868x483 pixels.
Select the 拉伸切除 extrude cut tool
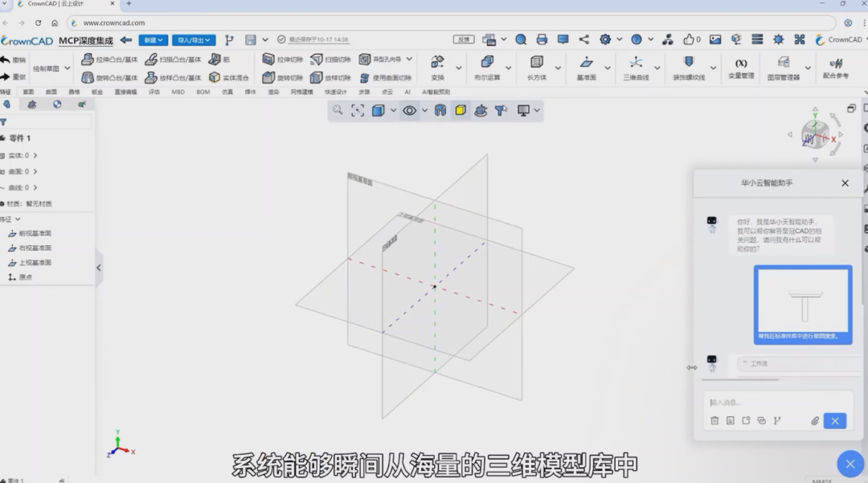point(282,59)
